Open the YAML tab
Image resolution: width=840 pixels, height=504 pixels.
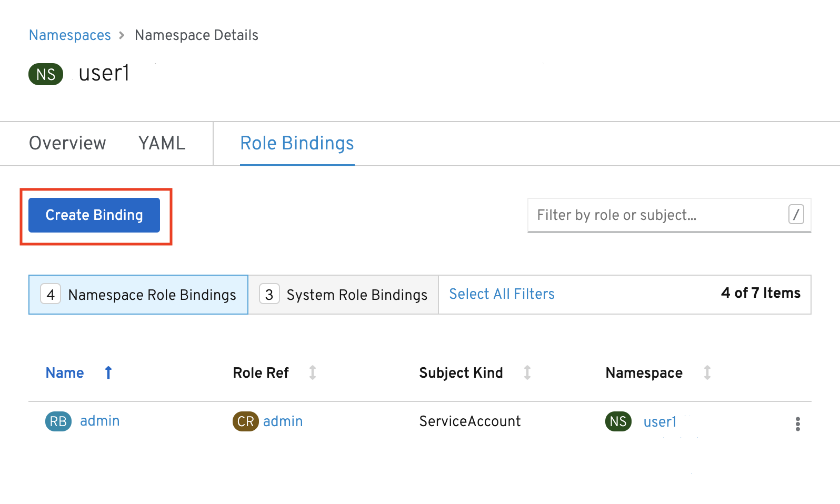[162, 143]
